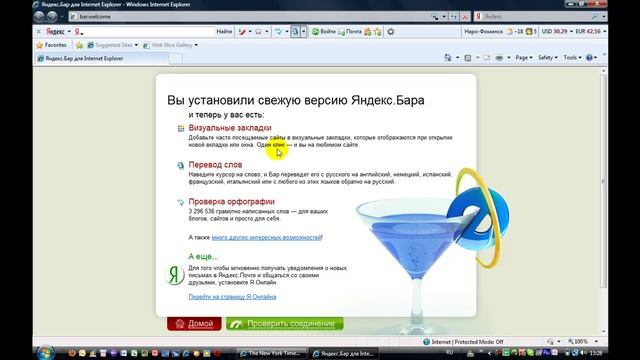
Task: Click the round Я Online logo icon
Action: click(175, 275)
